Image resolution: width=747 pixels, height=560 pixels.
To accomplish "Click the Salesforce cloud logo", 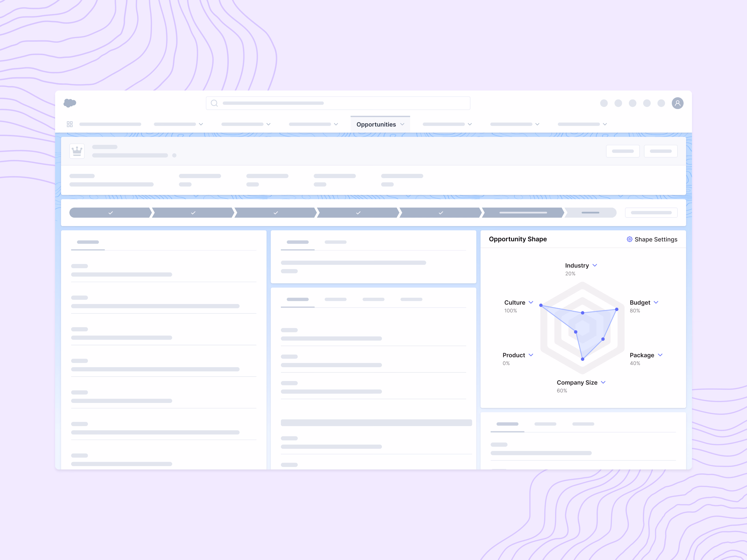I will pos(70,103).
